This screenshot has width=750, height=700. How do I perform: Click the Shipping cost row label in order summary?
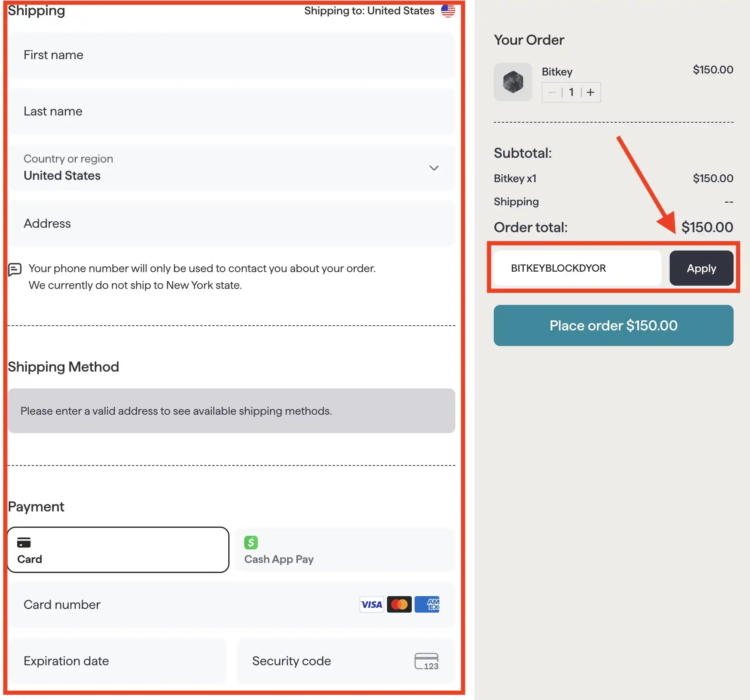tap(516, 202)
